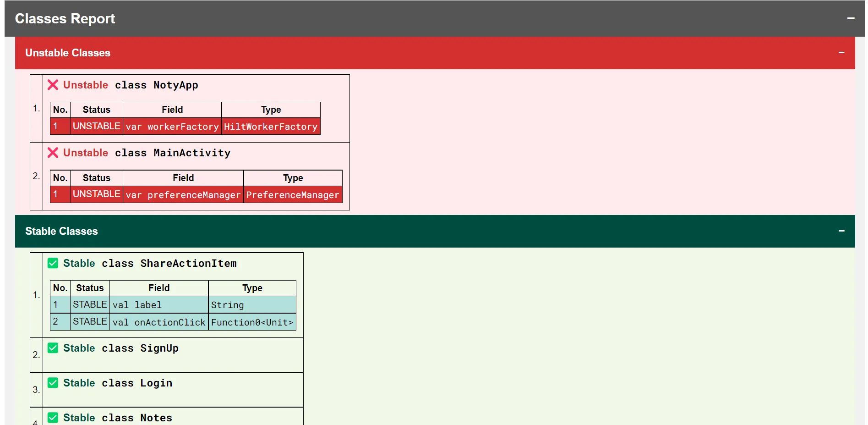Collapse the Stable Classes section
This screenshot has width=868, height=425.
[841, 231]
